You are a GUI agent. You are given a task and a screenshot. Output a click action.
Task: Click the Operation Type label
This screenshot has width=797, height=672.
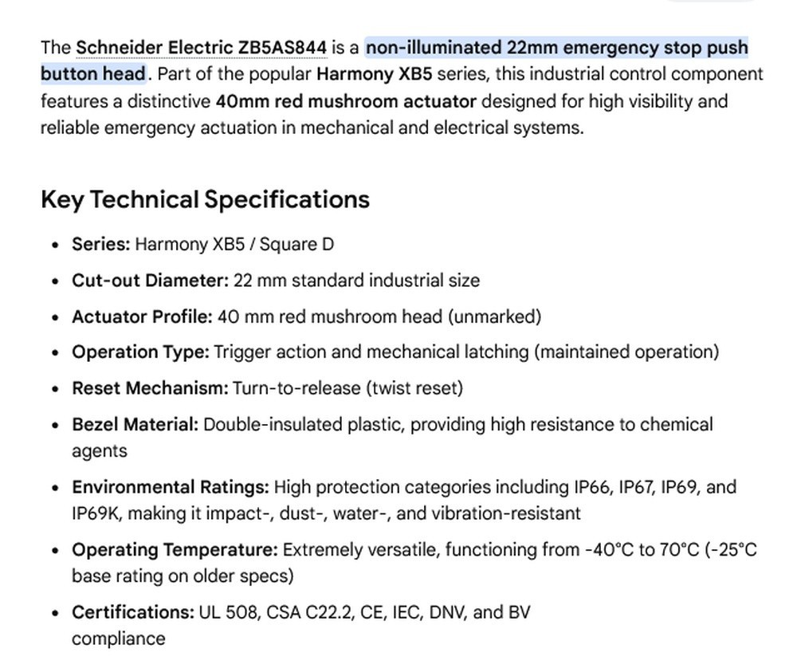[140, 352]
